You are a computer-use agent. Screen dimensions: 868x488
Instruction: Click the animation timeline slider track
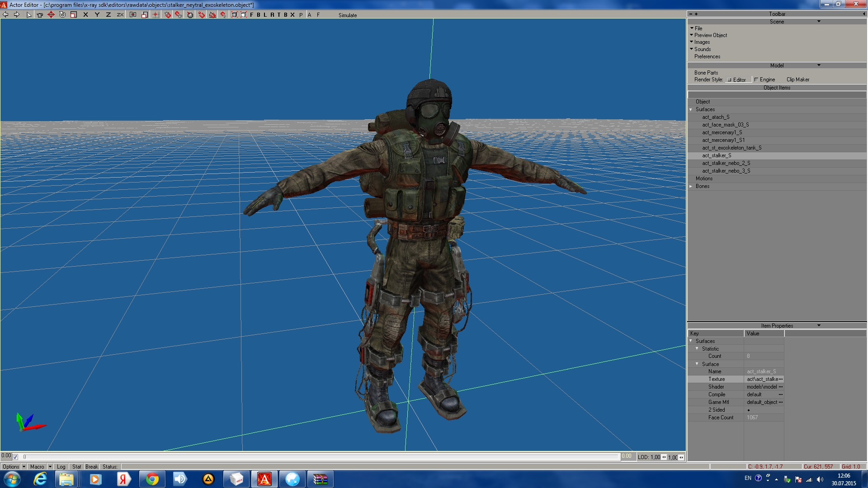point(316,457)
